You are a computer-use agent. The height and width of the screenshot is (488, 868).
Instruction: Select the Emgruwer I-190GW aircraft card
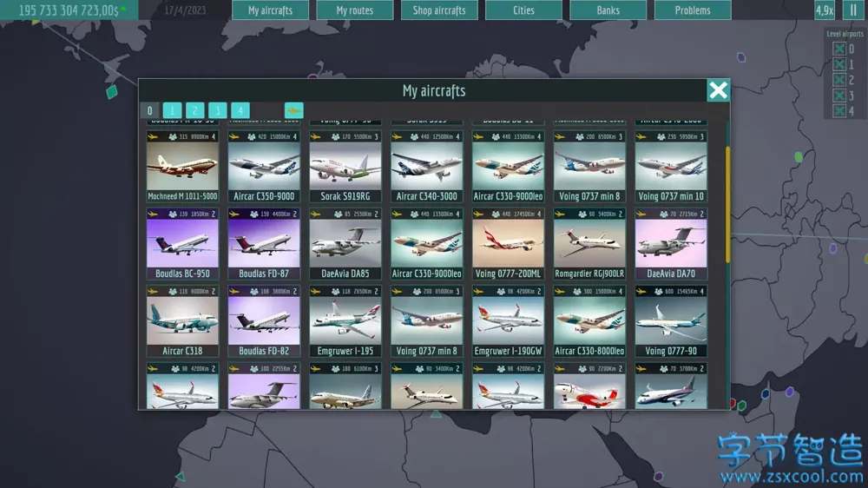tap(508, 321)
